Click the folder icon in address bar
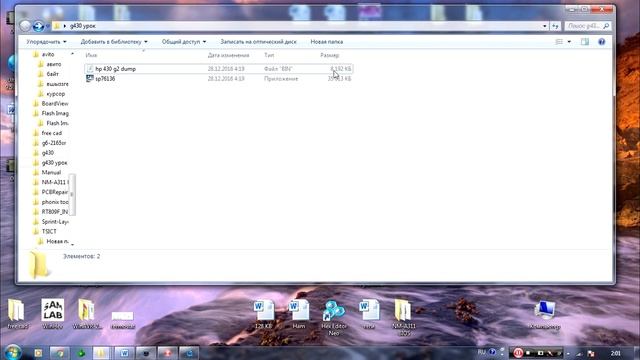Screen dimensions: 640x360 click(x=57, y=26)
